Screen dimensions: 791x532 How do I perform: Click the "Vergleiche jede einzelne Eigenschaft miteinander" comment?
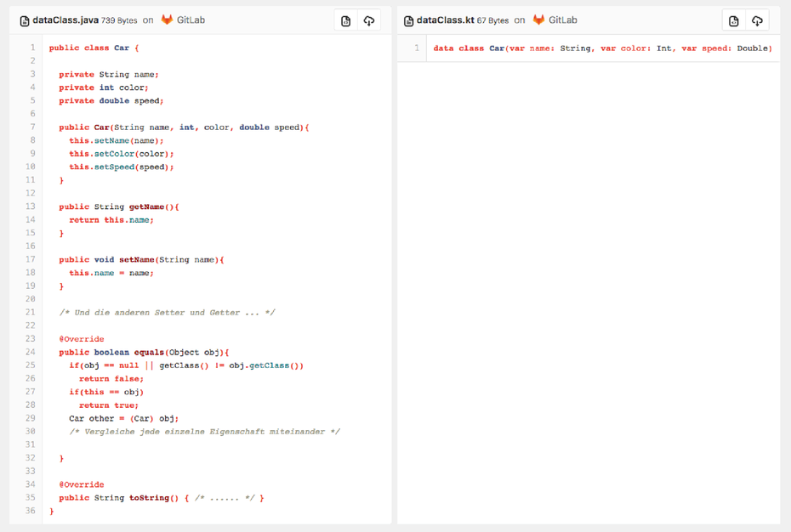click(205, 432)
